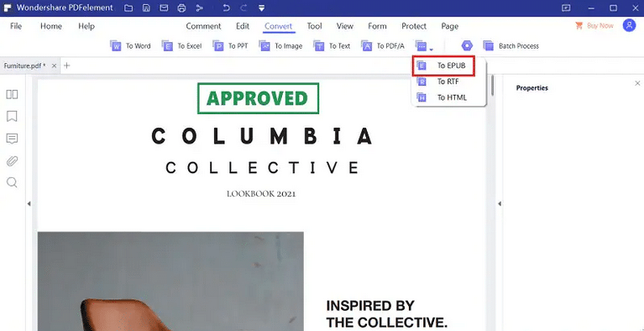This screenshot has width=644, height=331.
Task: Add a new tab with plus button
Action: pos(67,66)
